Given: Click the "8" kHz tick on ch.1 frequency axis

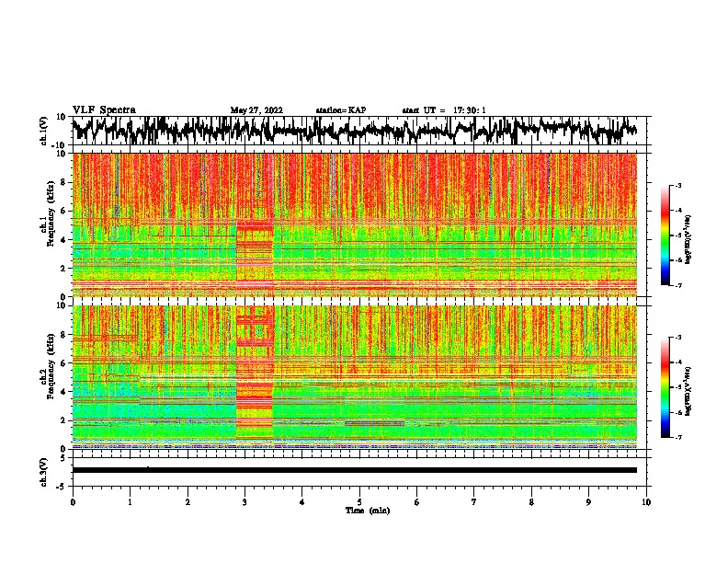Looking at the screenshot, I should pos(63,182).
